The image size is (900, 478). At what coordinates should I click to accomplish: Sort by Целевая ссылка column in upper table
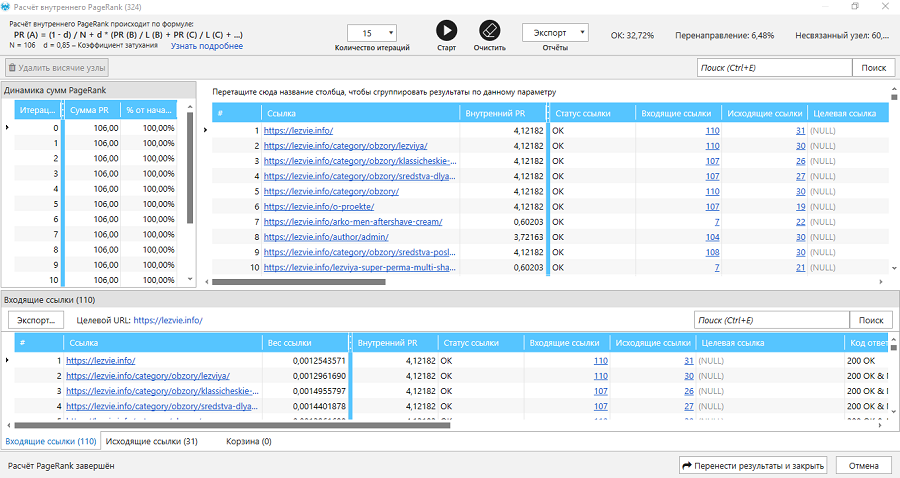[848, 113]
